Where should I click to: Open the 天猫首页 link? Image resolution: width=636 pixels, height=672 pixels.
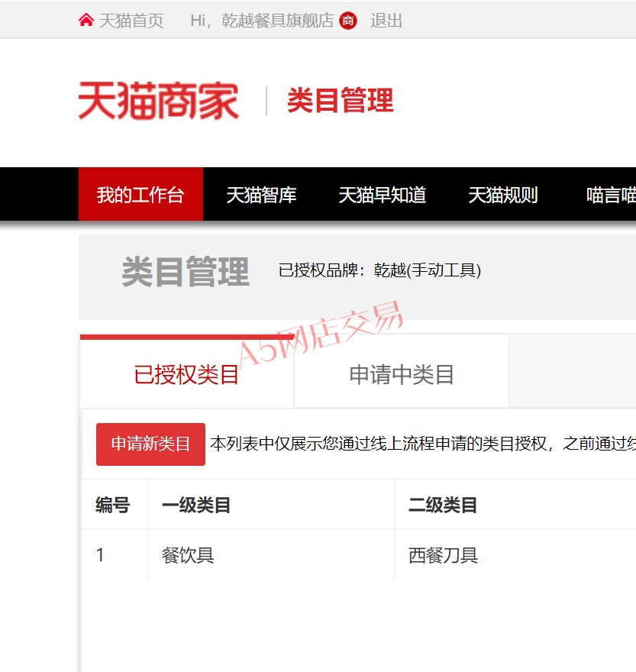coord(131,21)
